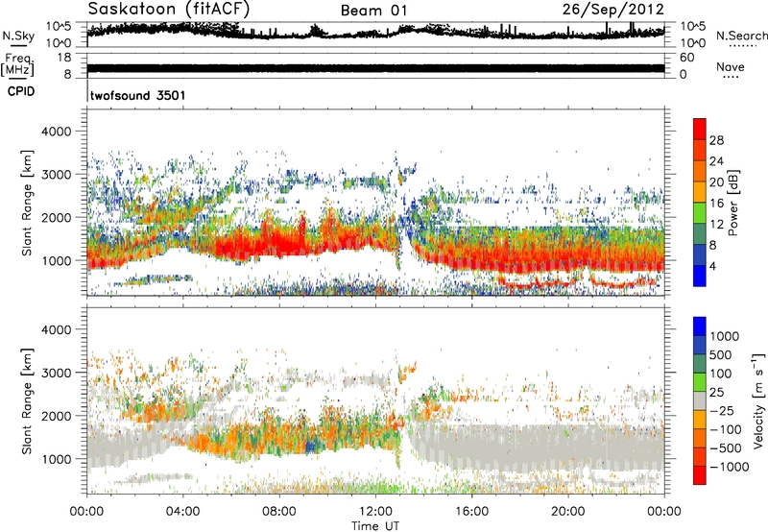
Task: Click the 'N.Search' legend label
Action: [742, 36]
